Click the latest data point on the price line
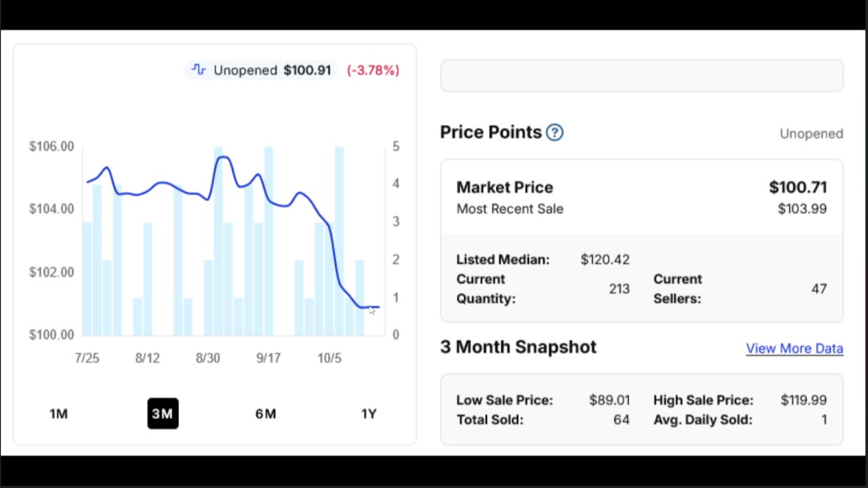 tap(378, 307)
